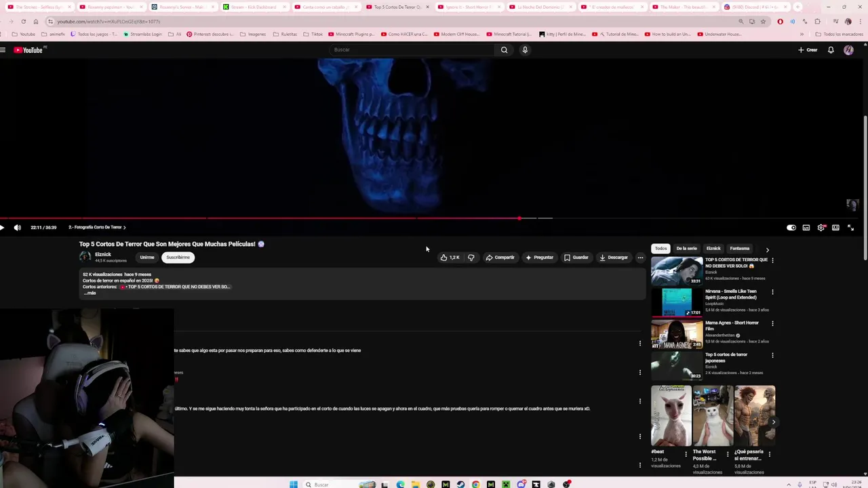The image size is (868, 488).
Task: Reload the page in browser
Action: point(24,22)
